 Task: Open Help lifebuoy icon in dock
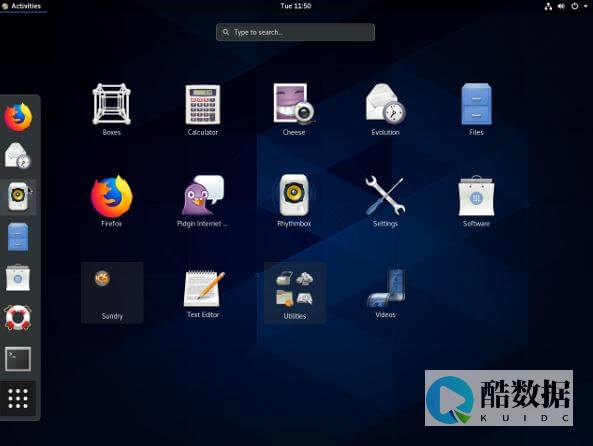tap(18, 318)
